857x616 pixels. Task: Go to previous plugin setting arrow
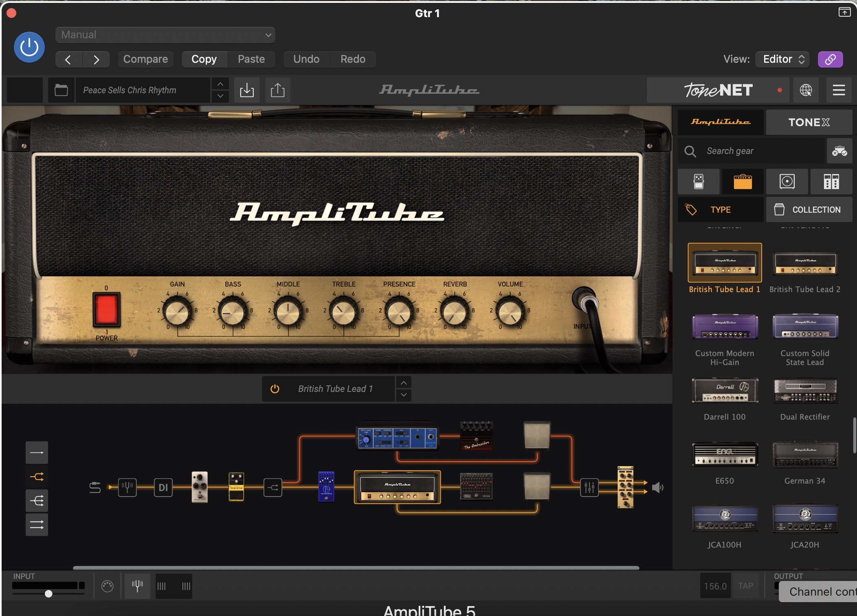[68, 59]
